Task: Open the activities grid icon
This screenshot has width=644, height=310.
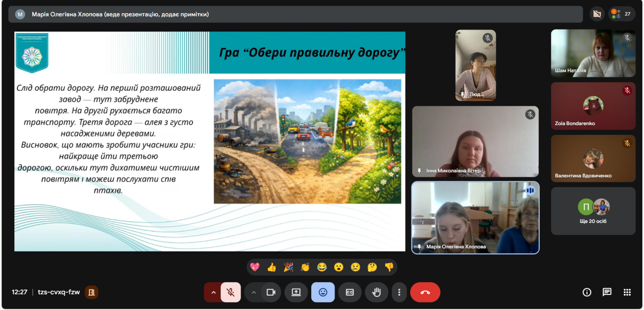Action: 627,292
